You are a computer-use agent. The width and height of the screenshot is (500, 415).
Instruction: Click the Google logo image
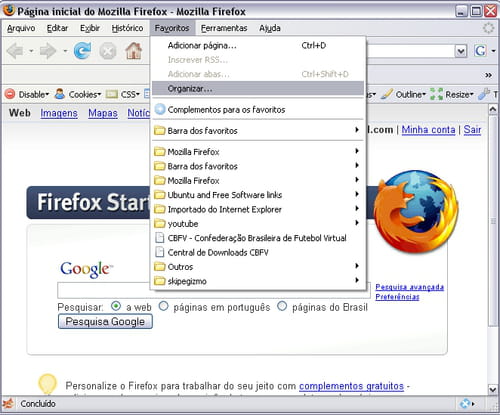tap(87, 269)
